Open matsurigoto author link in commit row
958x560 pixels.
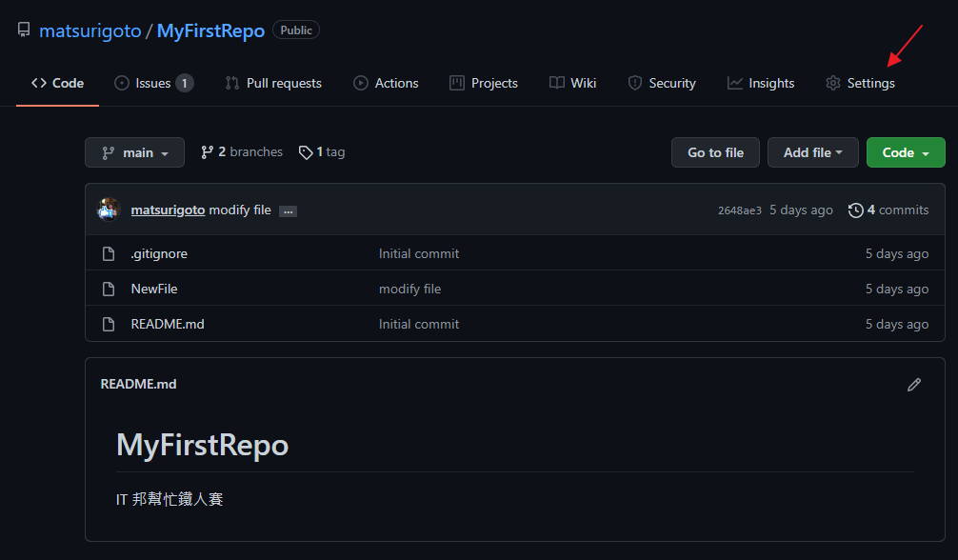click(x=168, y=210)
